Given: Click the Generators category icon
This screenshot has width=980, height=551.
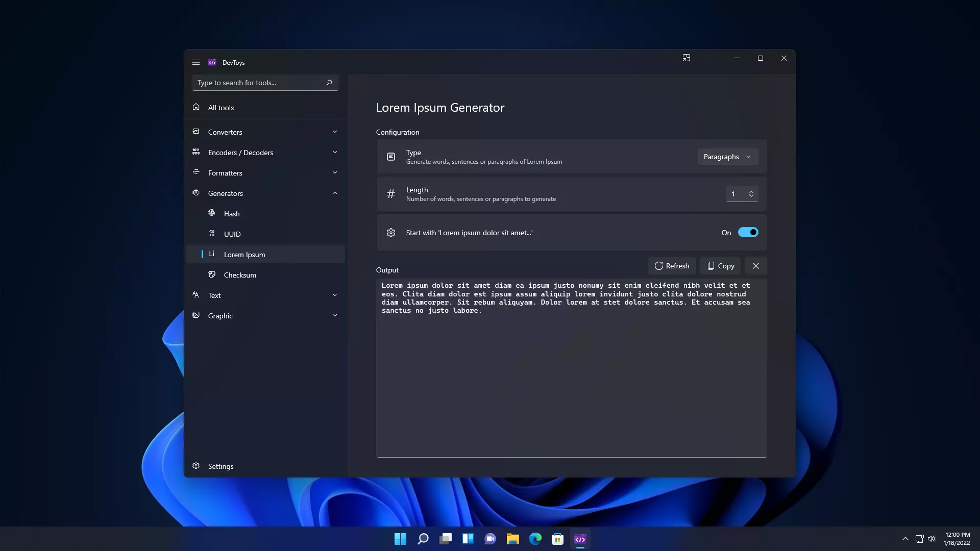Looking at the screenshot, I should coord(196,193).
